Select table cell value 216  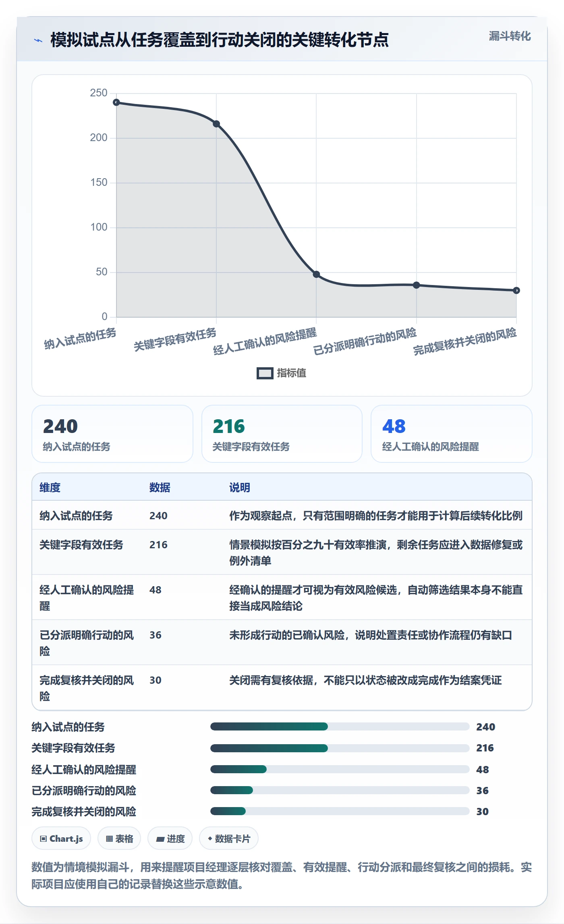(x=158, y=545)
